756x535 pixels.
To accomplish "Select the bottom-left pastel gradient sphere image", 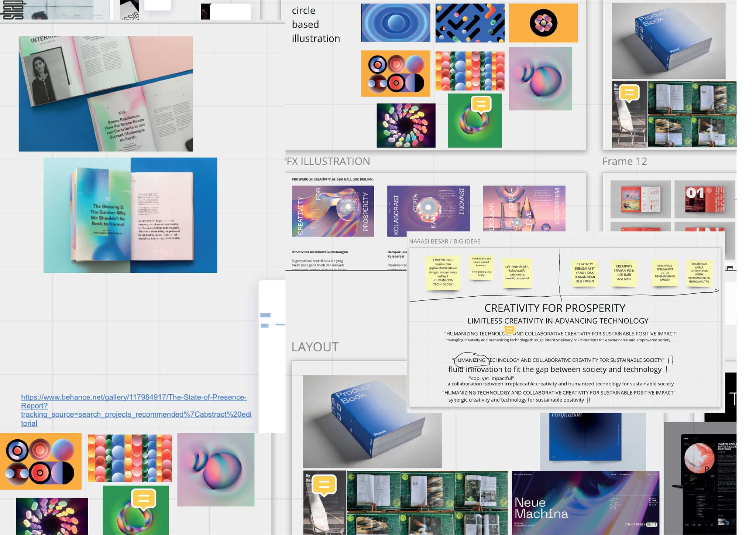I will coord(216,470).
